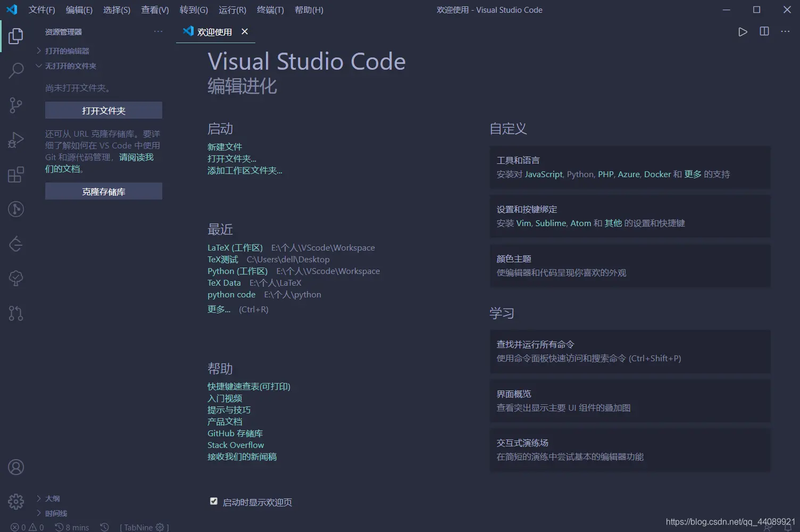Click the 克隆存储库 button

click(x=104, y=191)
